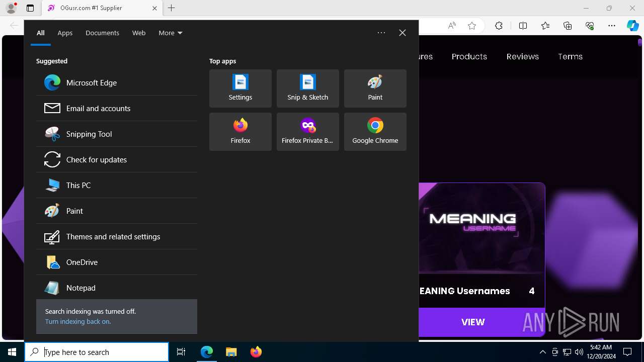Close the OGusr.com browser tab
644x362 pixels.
[154, 8]
